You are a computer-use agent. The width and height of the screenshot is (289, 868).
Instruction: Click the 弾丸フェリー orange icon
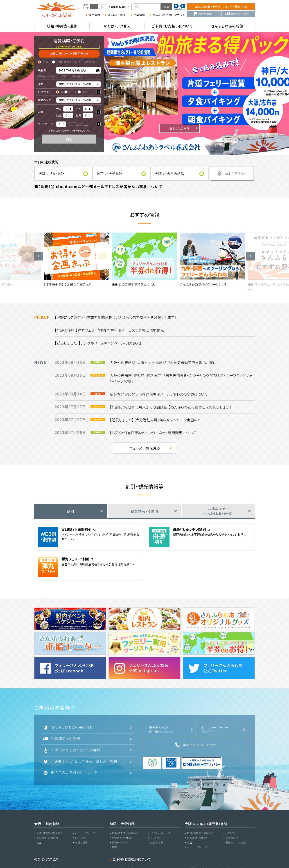(x=48, y=566)
